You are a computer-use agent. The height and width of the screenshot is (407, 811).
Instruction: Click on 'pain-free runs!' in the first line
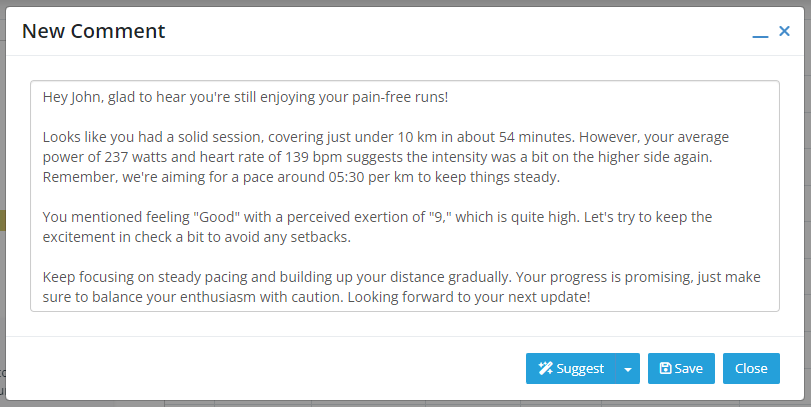[400, 97]
